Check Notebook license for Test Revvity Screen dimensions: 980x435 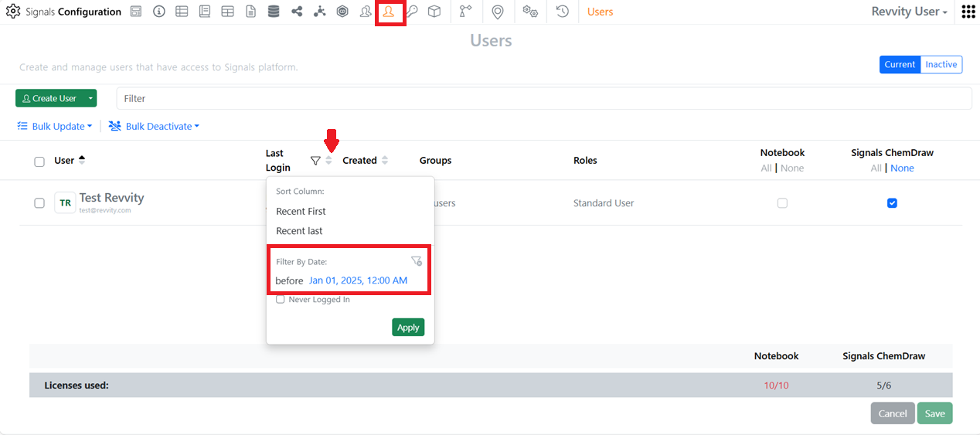click(x=782, y=203)
